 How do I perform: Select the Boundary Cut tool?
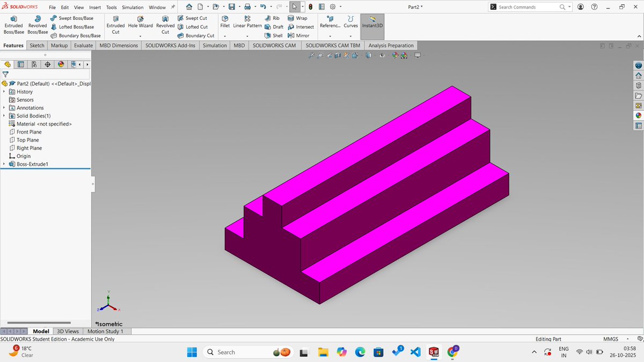click(x=195, y=35)
